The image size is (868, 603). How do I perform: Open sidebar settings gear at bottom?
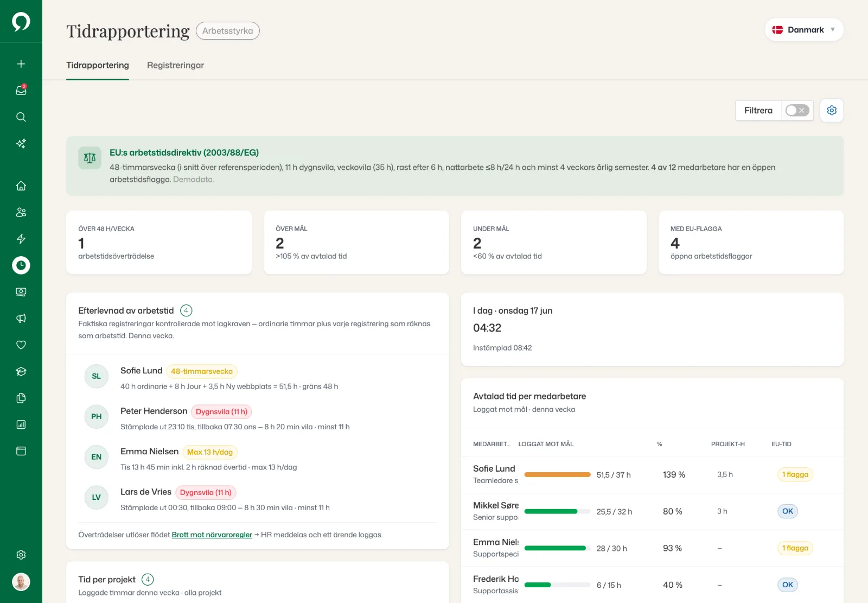(21, 555)
